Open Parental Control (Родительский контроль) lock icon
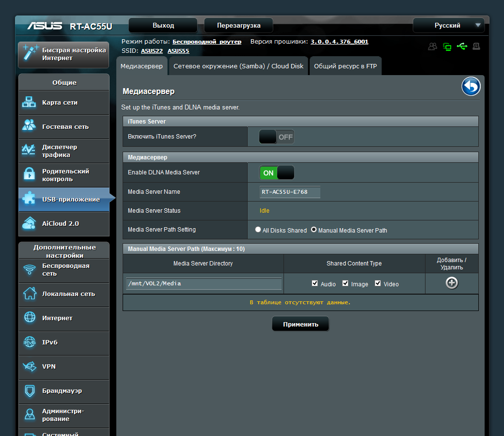Screen dimensions: 504x436 pyautogui.click(x=30, y=175)
